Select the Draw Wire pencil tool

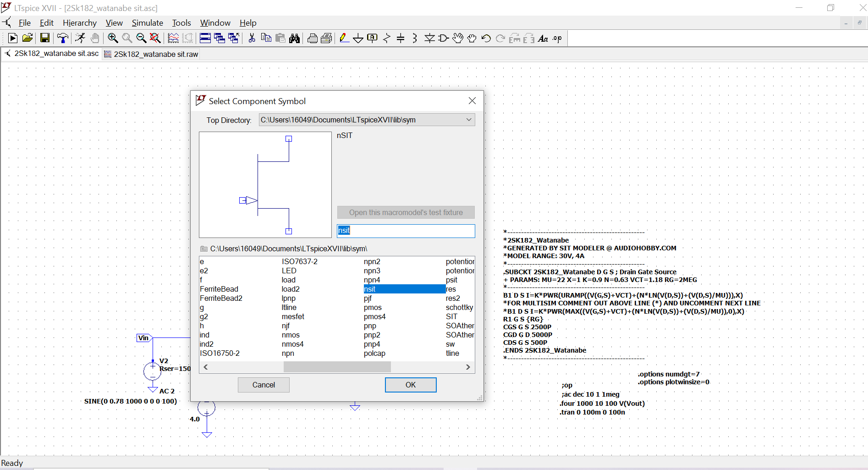(344, 39)
